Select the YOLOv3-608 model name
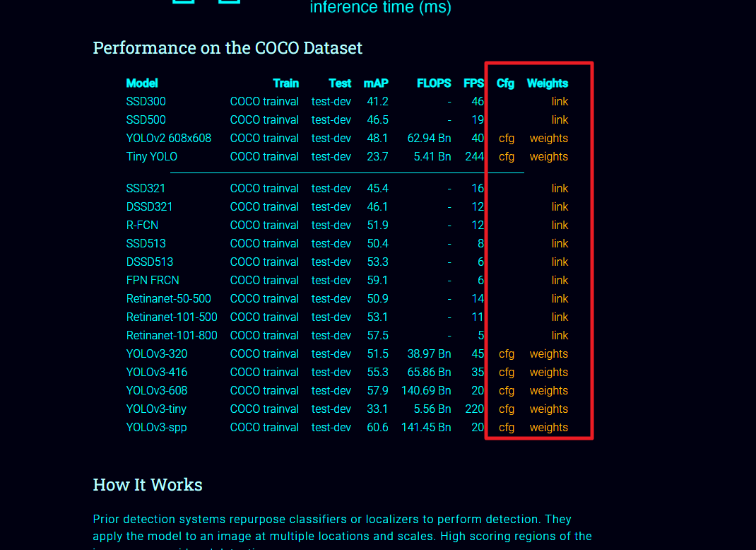Viewport: 756px width, 550px height. coord(157,391)
